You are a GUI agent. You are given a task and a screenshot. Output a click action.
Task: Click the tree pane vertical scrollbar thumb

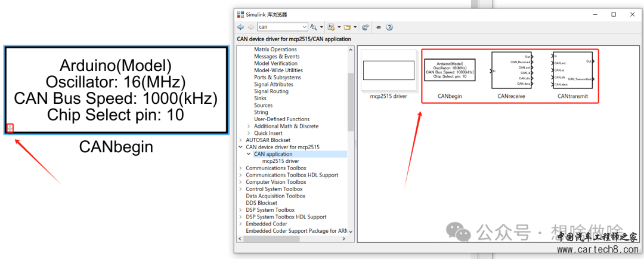(351, 102)
